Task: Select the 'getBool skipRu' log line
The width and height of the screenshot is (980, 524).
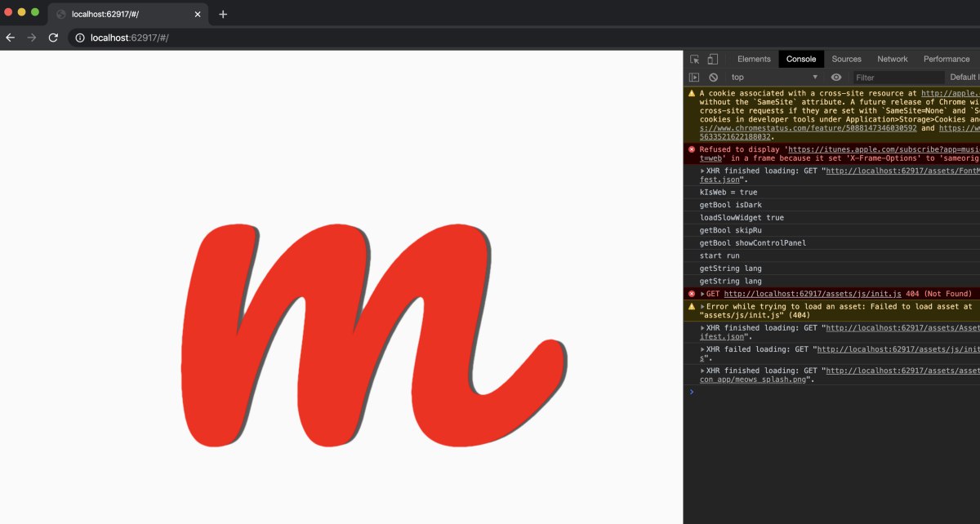Action: tap(731, 230)
